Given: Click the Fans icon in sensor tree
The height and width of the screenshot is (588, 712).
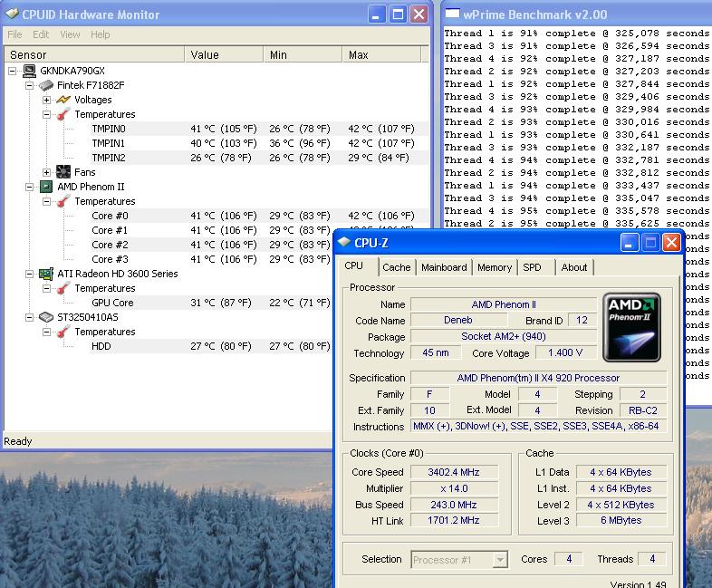Looking at the screenshot, I should click(63, 171).
